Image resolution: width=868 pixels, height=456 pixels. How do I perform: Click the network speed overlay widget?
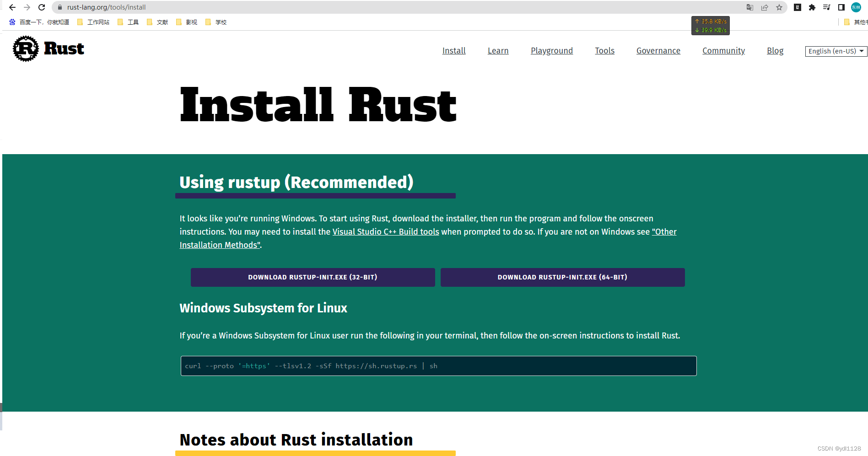[x=710, y=26]
